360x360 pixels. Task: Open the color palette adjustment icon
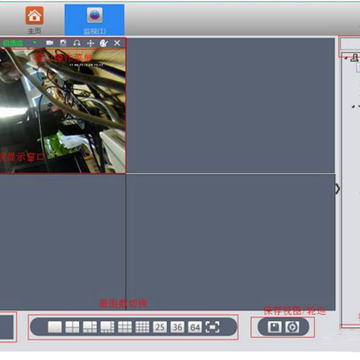[104, 43]
